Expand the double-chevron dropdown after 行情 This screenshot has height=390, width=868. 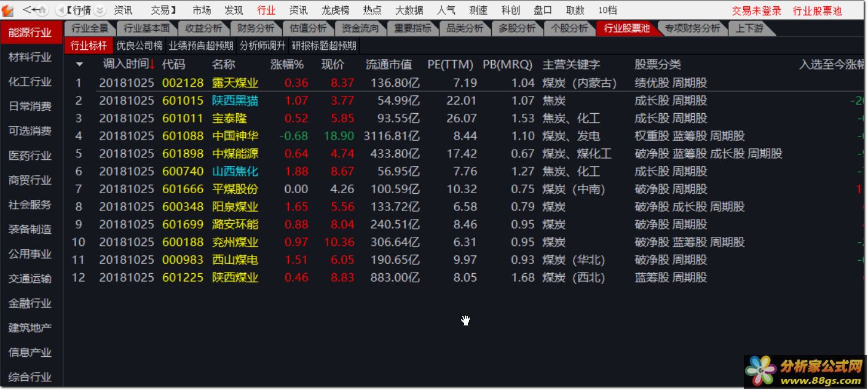(x=100, y=10)
